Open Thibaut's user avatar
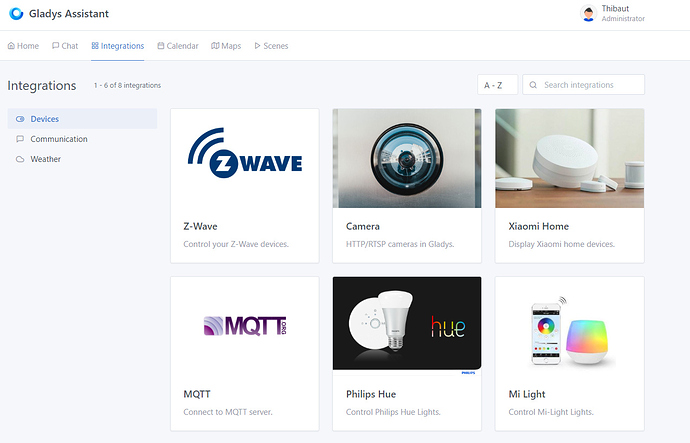 588,13
